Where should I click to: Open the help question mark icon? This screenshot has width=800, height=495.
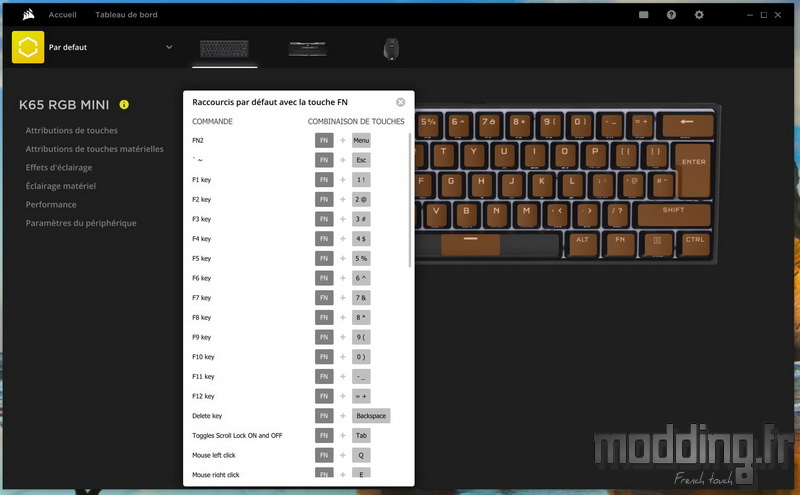point(671,15)
